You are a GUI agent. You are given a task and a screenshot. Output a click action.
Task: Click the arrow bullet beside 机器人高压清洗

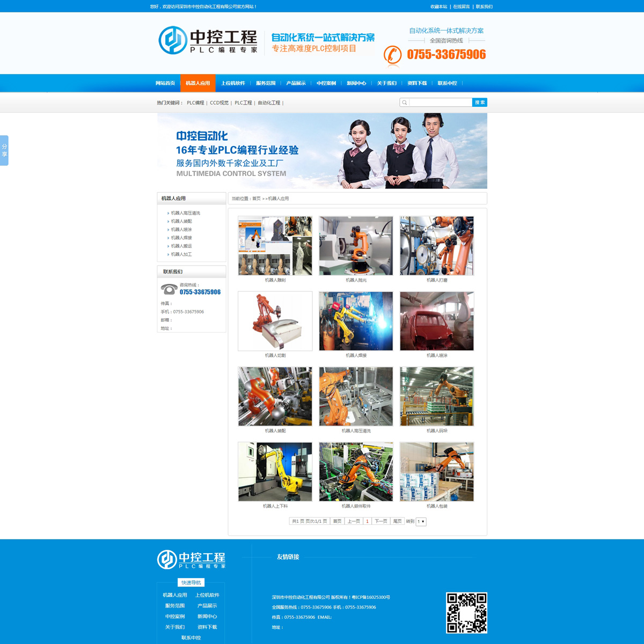pyautogui.click(x=168, y=213)
